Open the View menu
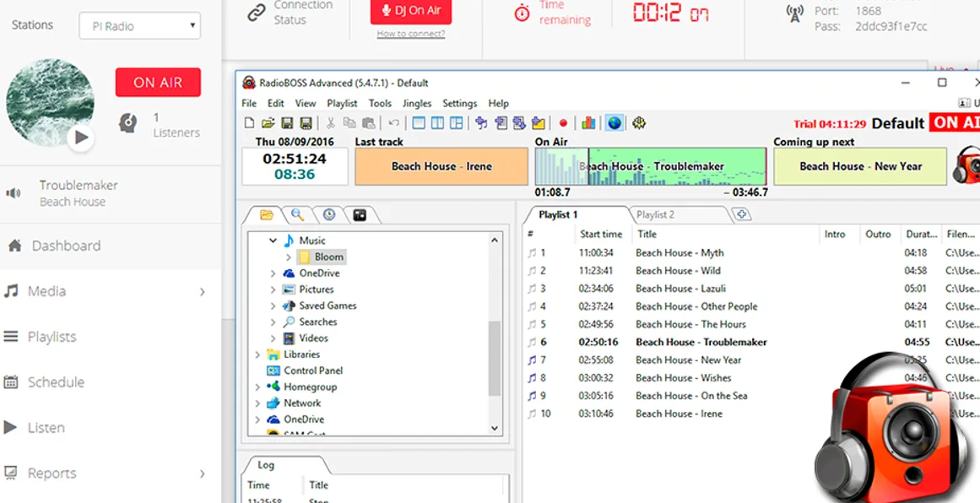 point(306,103)
